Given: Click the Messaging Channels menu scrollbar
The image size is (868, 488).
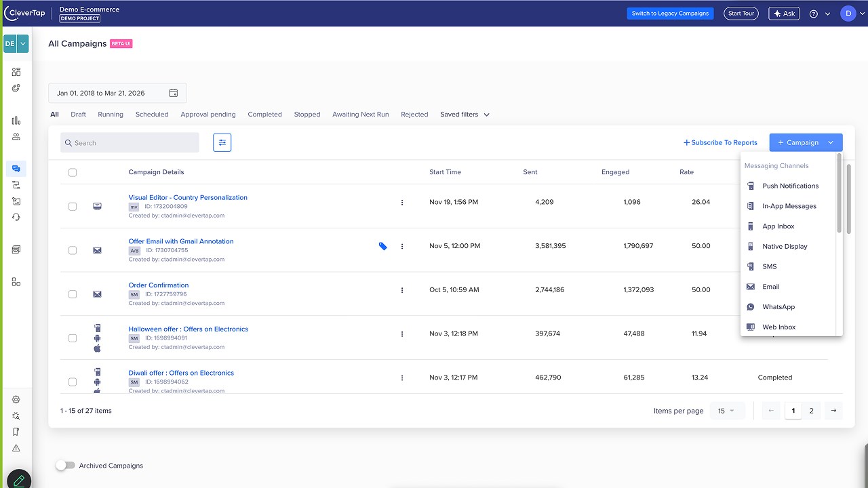Looking at the screenshot, I should (840, 195).
